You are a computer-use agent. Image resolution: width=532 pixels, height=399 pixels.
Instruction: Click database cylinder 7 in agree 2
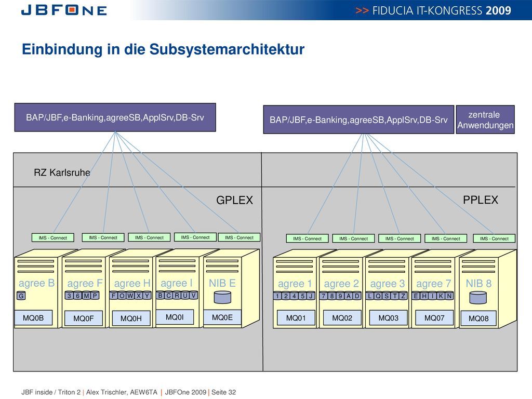click(324, 296)
